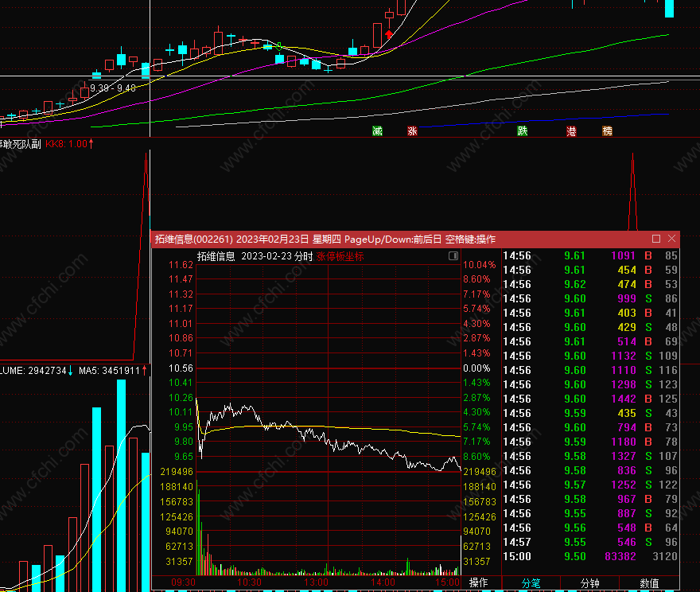Click the 10:30 time axis label

click(x=249, y=582)
